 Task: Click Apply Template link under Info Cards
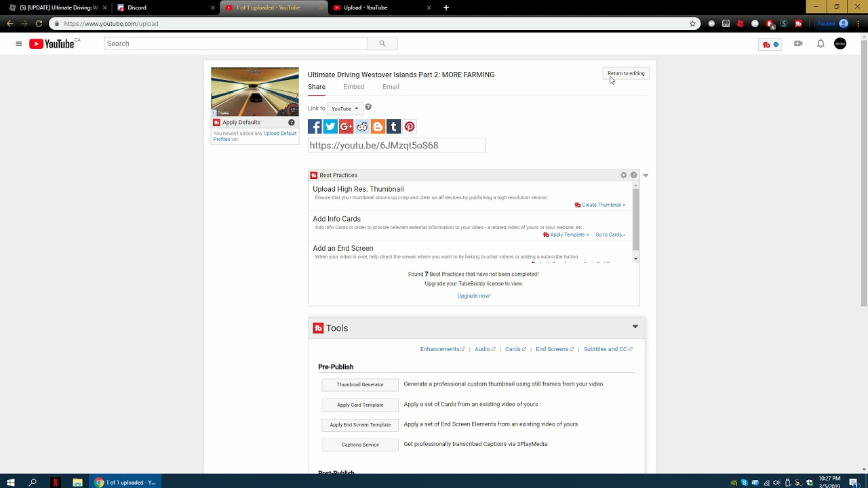pos(566,235)
